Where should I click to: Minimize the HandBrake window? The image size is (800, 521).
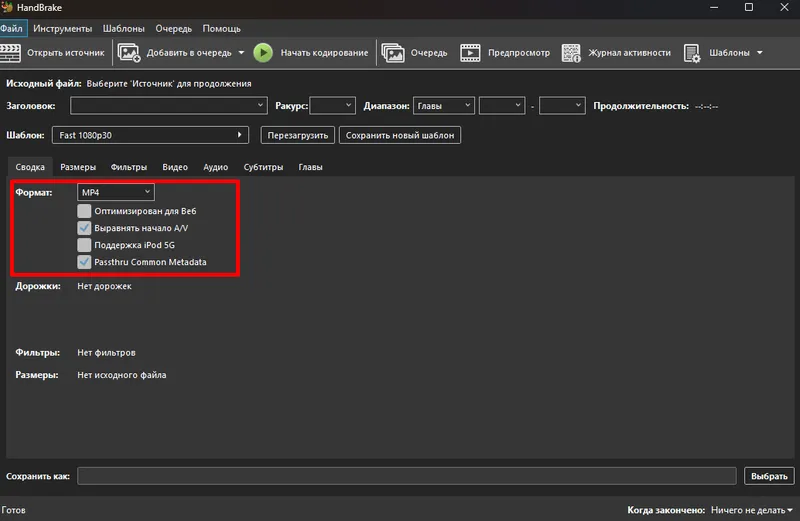tap(714, 7)
